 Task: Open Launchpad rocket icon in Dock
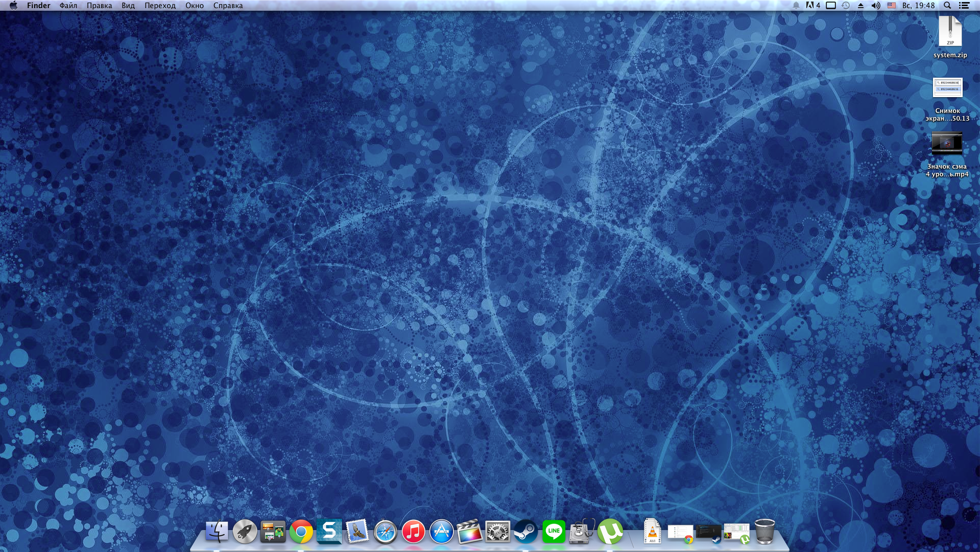[245, 532]
